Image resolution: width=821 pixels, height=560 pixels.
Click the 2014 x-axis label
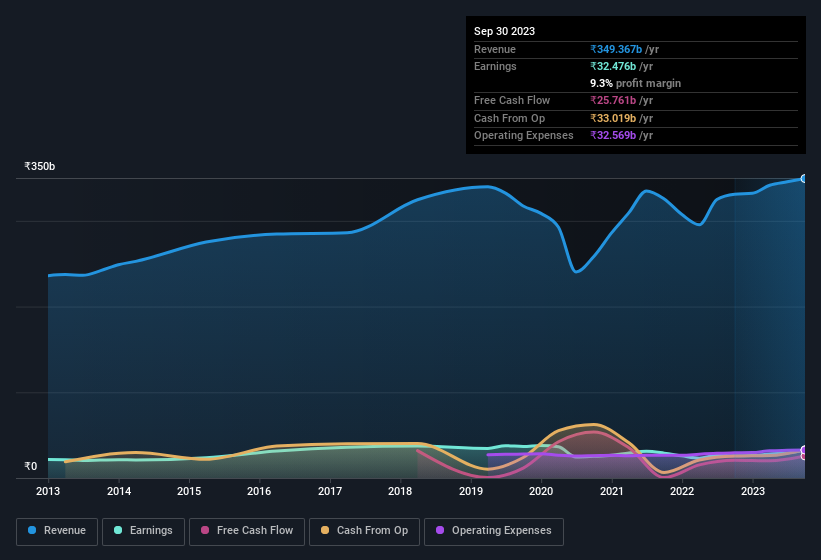point(119,491)
